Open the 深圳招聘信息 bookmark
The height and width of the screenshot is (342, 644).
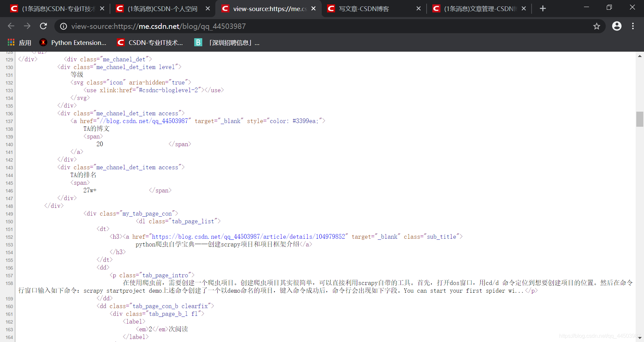(227, 43)
